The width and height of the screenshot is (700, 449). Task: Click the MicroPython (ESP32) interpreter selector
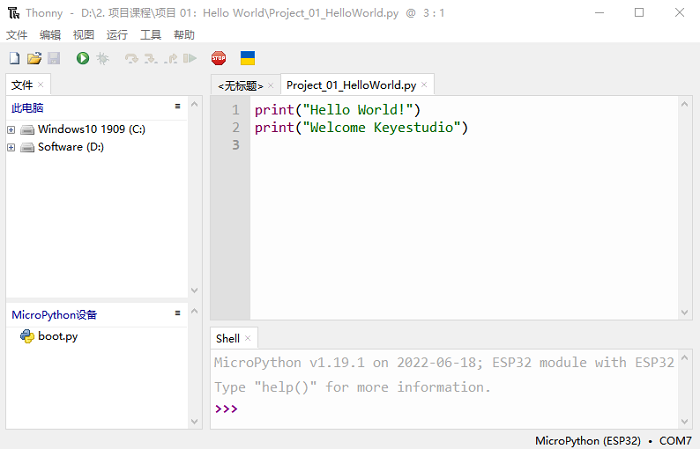point(586,440)
